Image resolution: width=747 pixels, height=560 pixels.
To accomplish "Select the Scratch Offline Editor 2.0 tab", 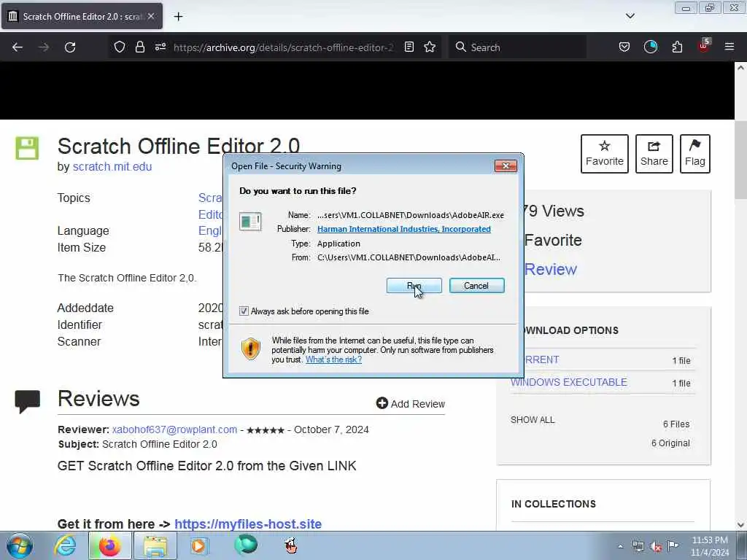I will click(x=82, y=16).
